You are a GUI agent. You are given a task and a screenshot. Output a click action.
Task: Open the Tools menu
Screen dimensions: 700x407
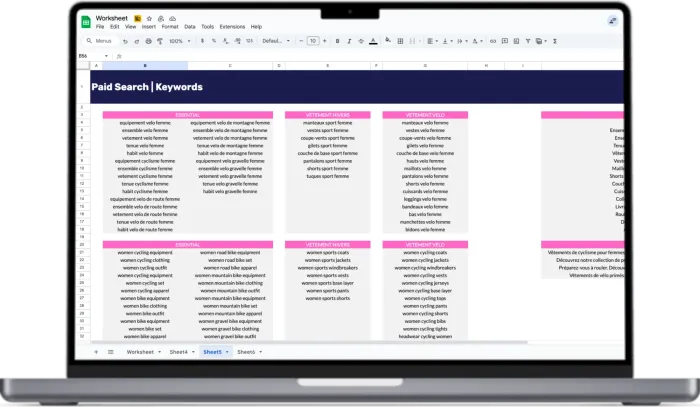coord(208,27)
